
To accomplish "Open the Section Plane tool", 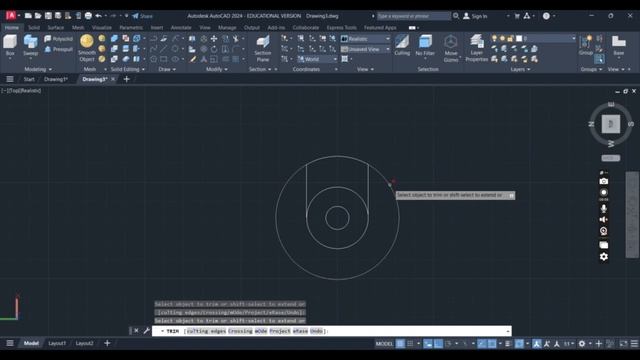I will (x=262, y=48).
